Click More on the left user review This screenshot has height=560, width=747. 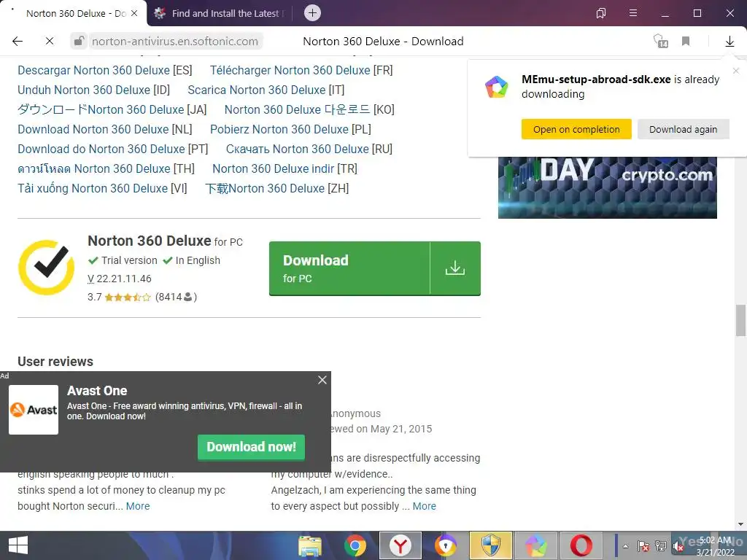(x=138, y=506)
